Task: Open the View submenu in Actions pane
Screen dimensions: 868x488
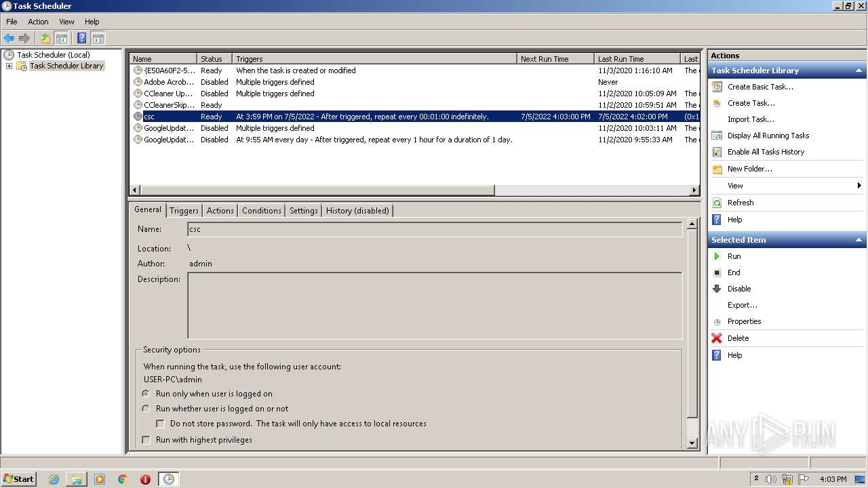Action: point(787,186)
